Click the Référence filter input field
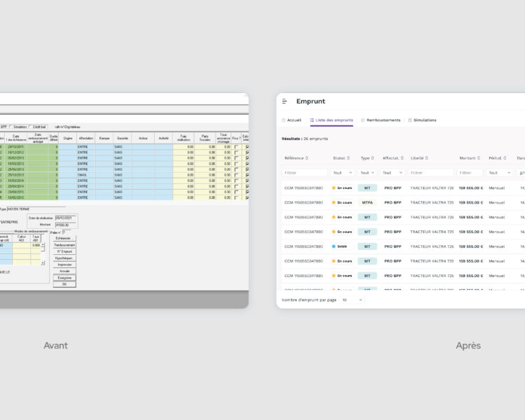The image size is (525, 420). coord(305,172)
